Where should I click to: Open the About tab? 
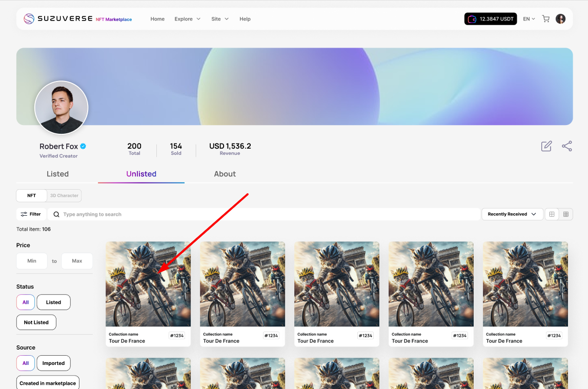[x=225, y=174]
